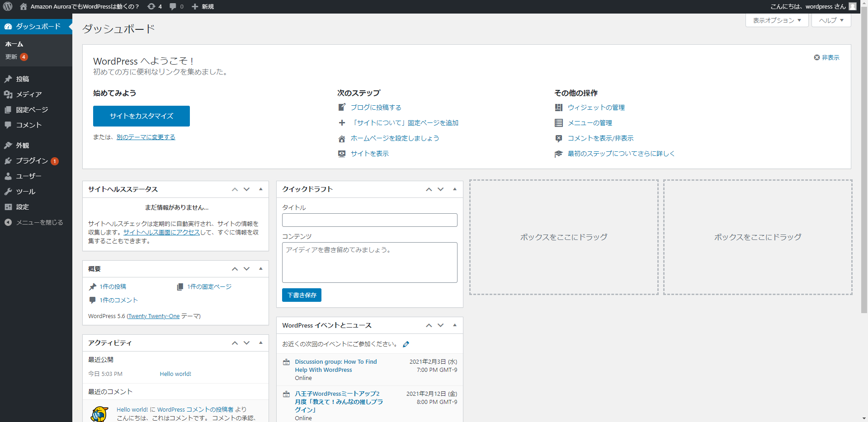Click the ツール wrench icon
Image resolution: width=868 pixels, height=422 pixels.
tap(8, 191)
